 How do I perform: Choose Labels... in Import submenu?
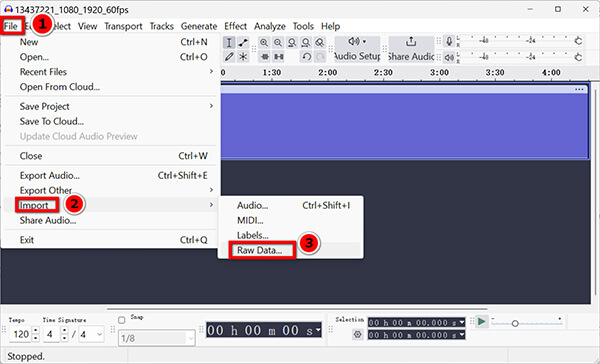pos(290,235)
